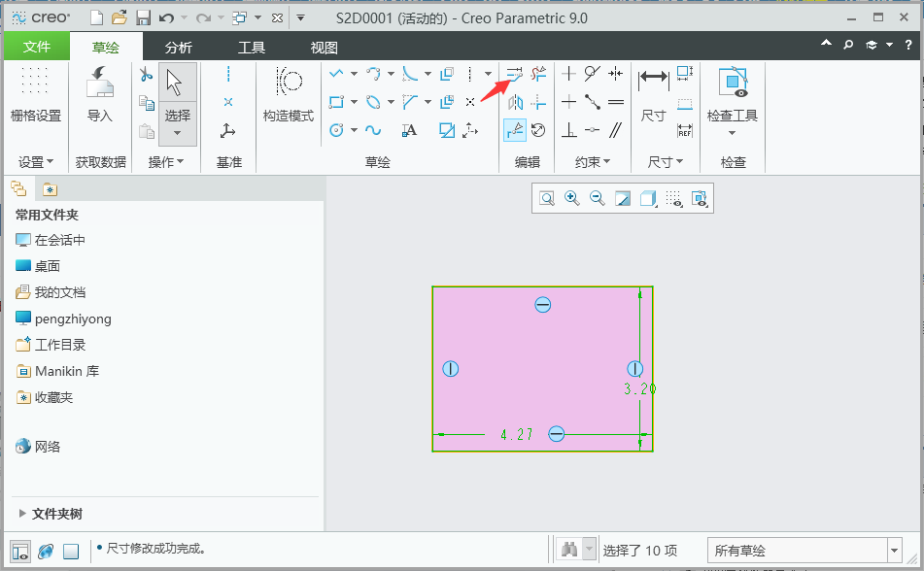Select the Chamfer sketch tool
Screen dimensions: 924x571
tap(410, 102)
